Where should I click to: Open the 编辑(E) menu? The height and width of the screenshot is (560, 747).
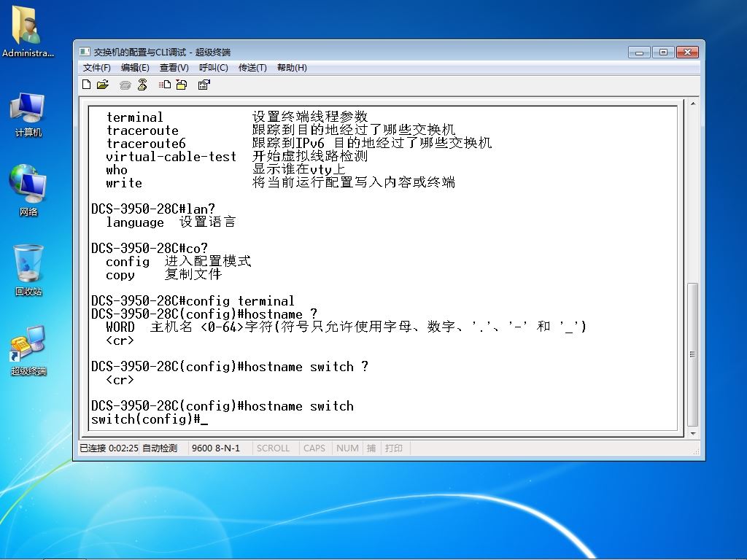point(135,68)
